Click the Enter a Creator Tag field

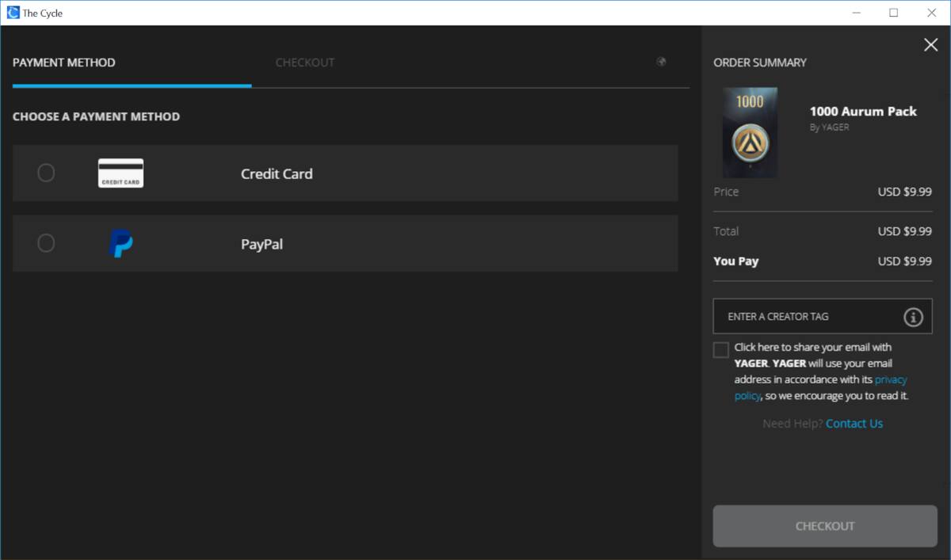point(823,316)
